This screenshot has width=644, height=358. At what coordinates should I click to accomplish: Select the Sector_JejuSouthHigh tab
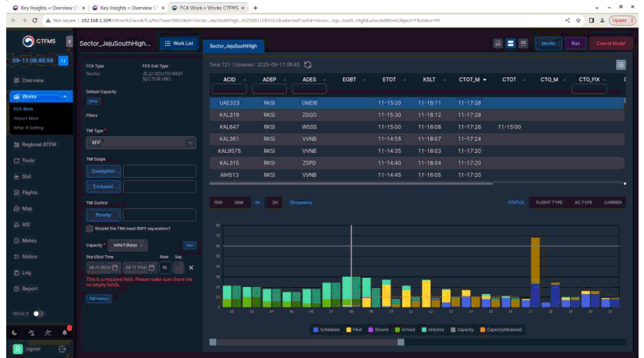[233, 46]
